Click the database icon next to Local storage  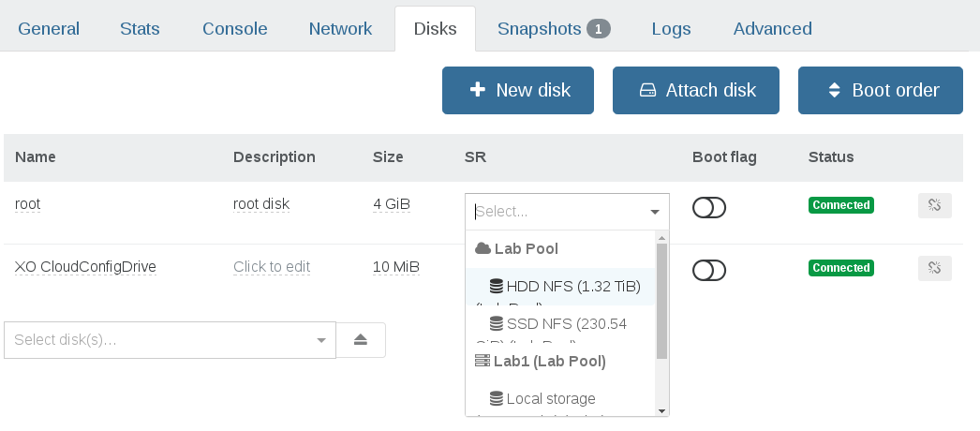497,399
